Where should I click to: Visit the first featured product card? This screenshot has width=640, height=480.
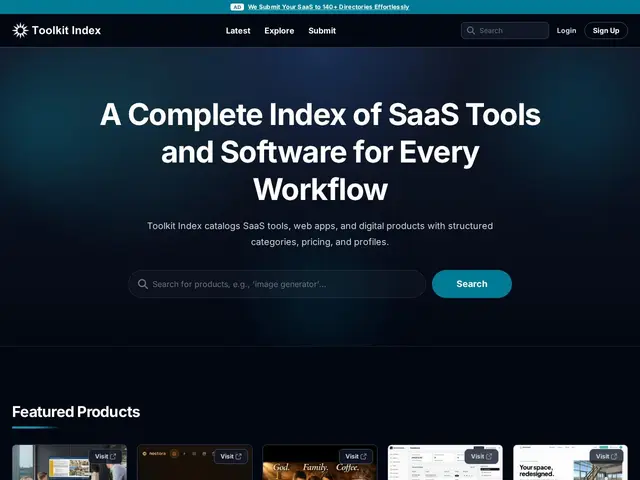tap(105, 456)
